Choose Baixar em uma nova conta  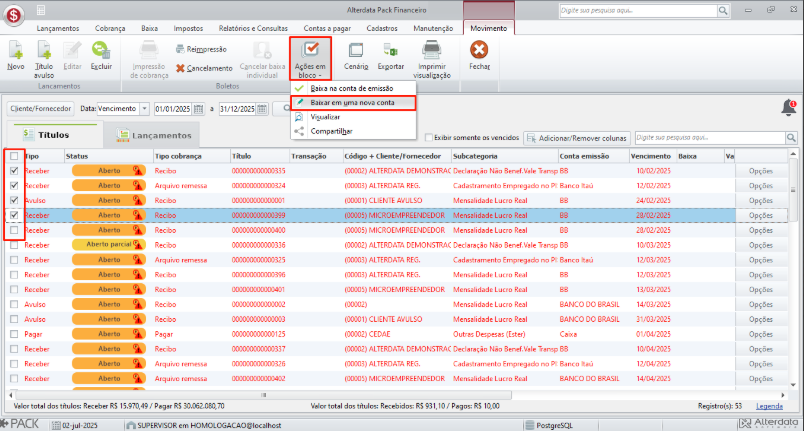(x=352, y=102)
